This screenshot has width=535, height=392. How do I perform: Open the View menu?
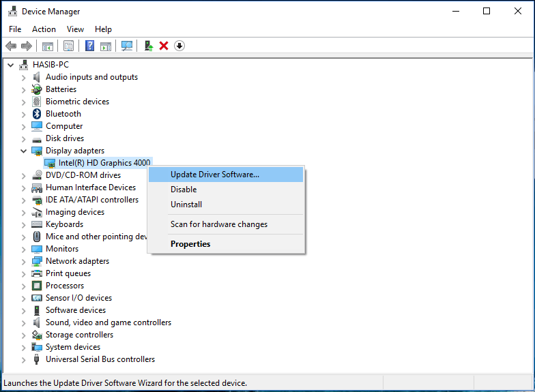[75, 29]
